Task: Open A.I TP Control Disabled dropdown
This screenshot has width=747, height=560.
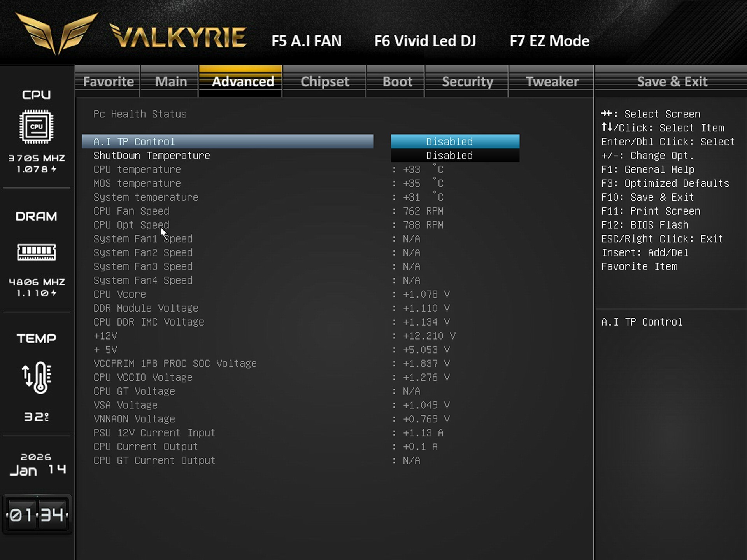Action: (x=455, y=142)
